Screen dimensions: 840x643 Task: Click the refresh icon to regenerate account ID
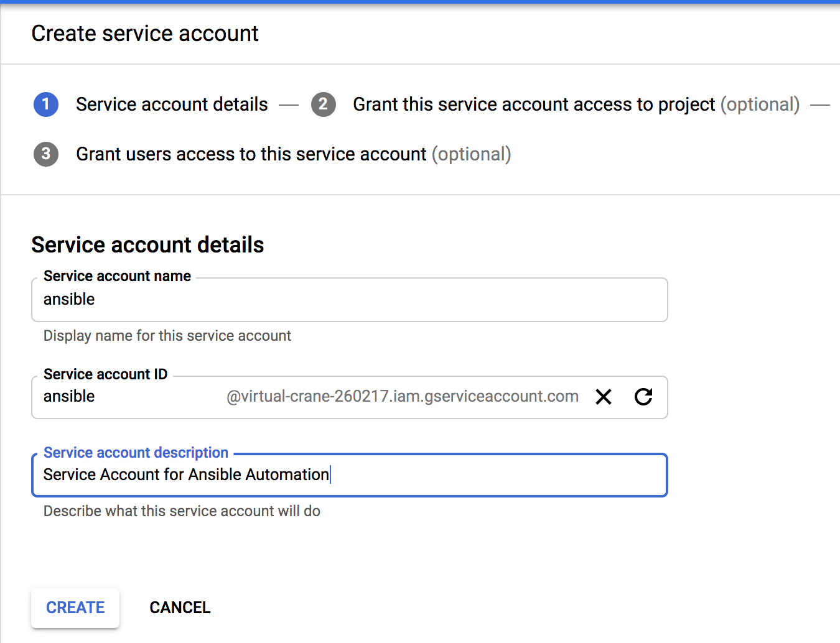pos(643,397)
